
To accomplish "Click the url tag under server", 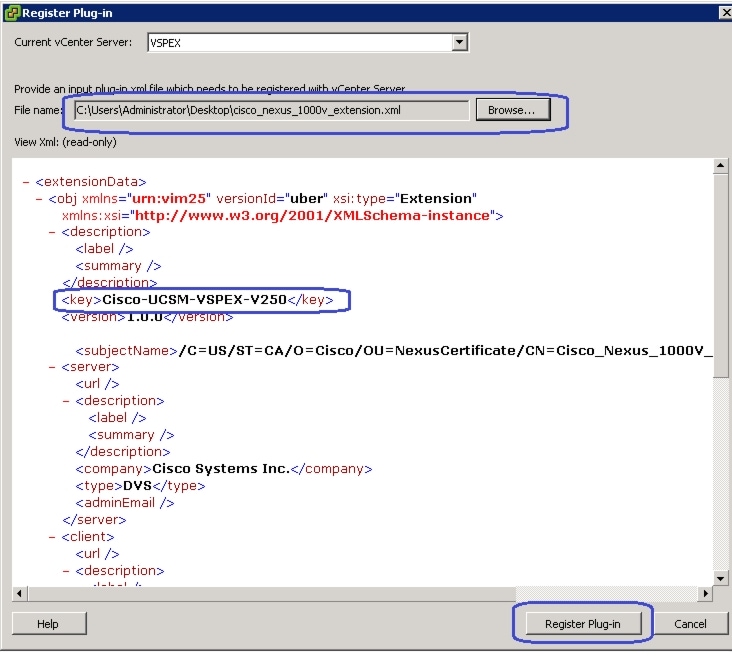I will coord(97,384).
